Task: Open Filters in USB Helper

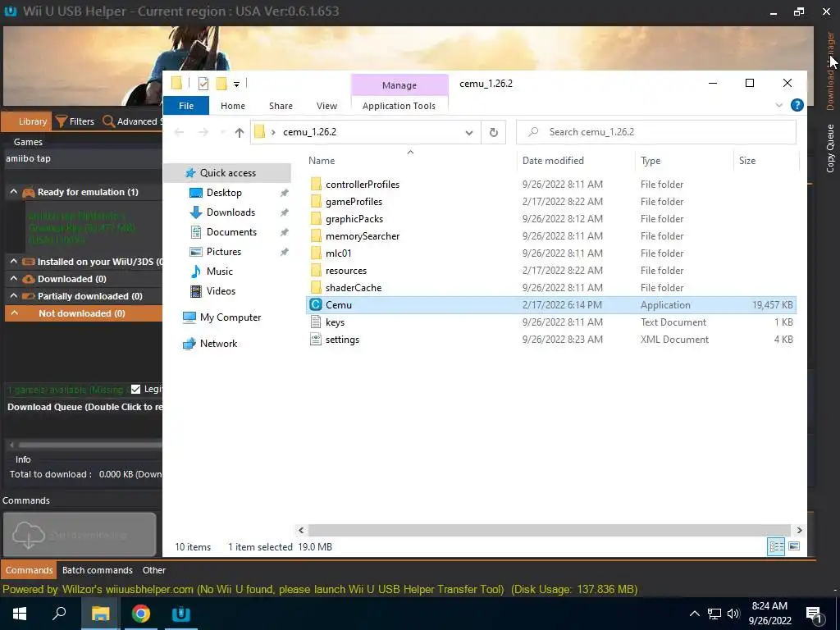Action: click(x=75, y=121)
